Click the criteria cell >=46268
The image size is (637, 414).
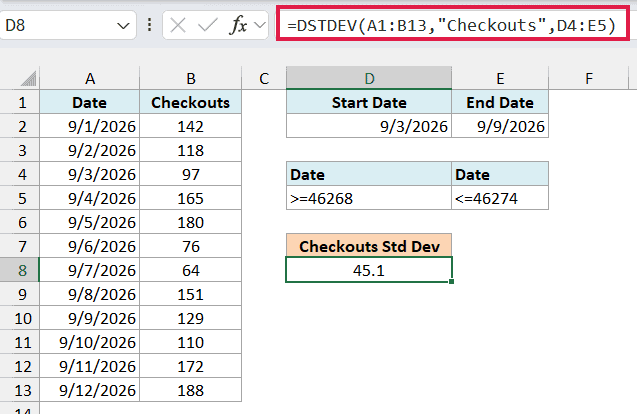coord(369,198)
